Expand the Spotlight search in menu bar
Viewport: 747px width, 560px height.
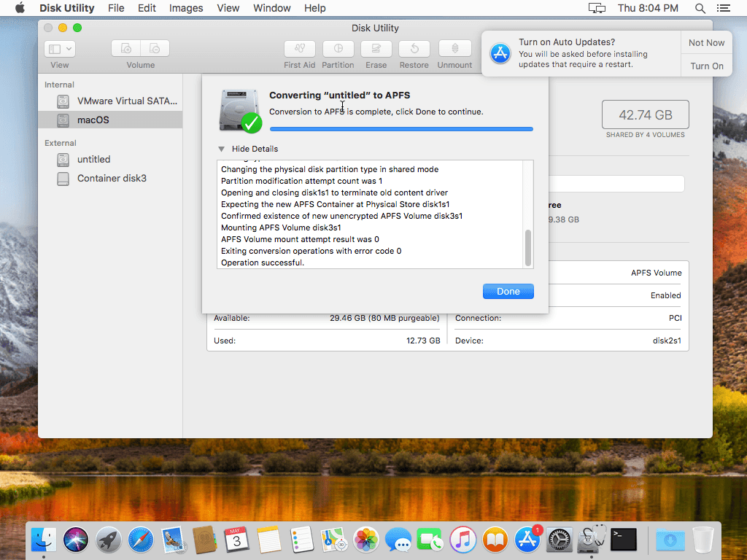pyautogui.click(x=700, y=8)
